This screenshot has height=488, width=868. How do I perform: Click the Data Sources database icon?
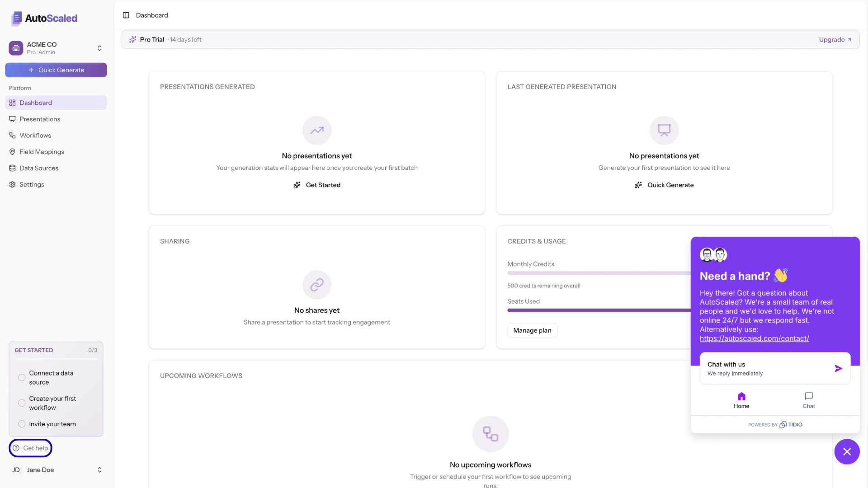click(x=12, y=168)
